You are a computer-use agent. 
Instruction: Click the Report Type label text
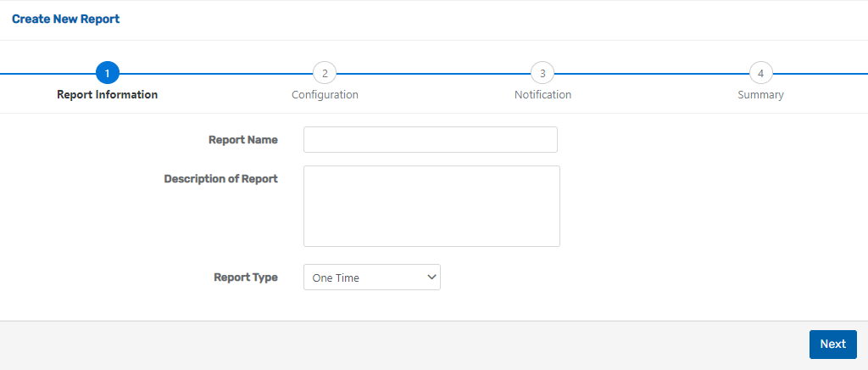[x=246, y=277]
